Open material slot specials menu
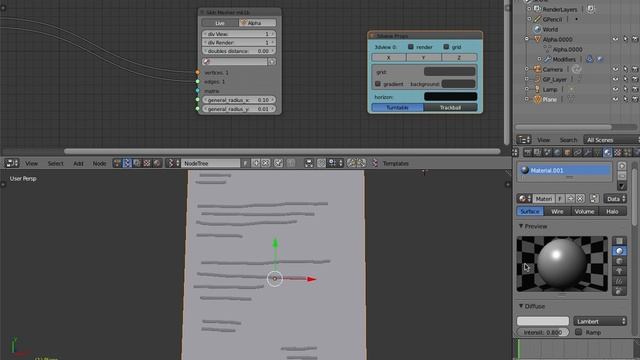 pos(622,186)
